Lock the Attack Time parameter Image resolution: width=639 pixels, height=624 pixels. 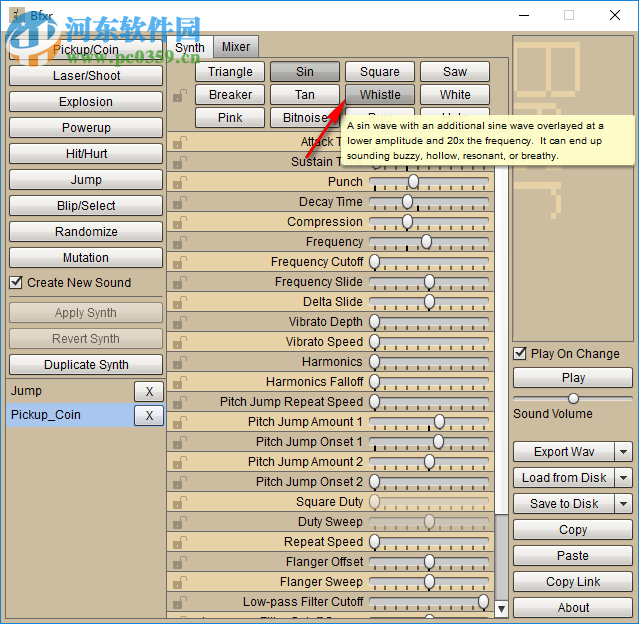(x=180, y=142)
